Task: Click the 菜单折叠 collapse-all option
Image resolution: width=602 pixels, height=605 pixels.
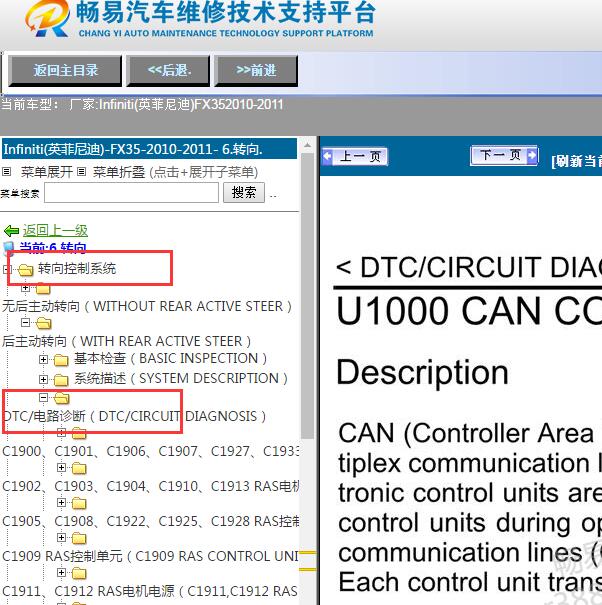Action: 119,172
